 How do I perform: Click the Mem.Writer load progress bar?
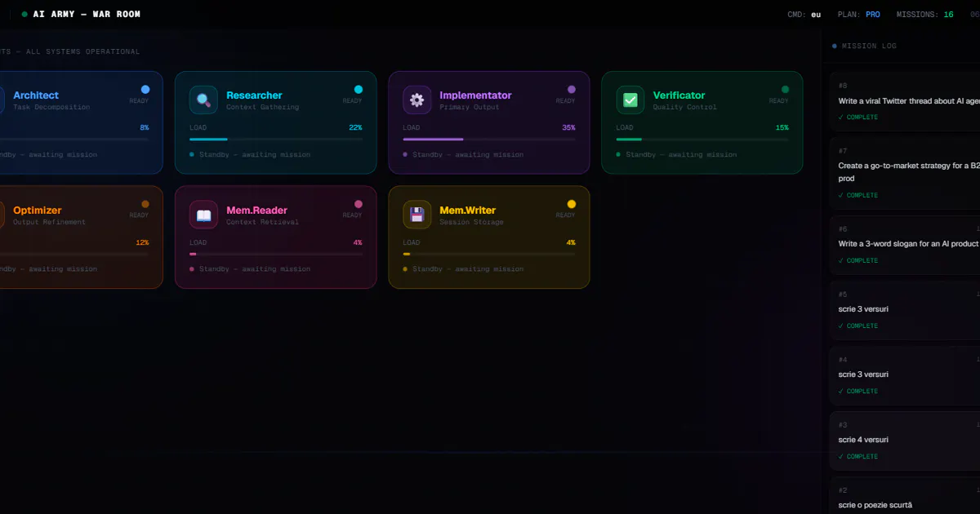coord(489,254)
